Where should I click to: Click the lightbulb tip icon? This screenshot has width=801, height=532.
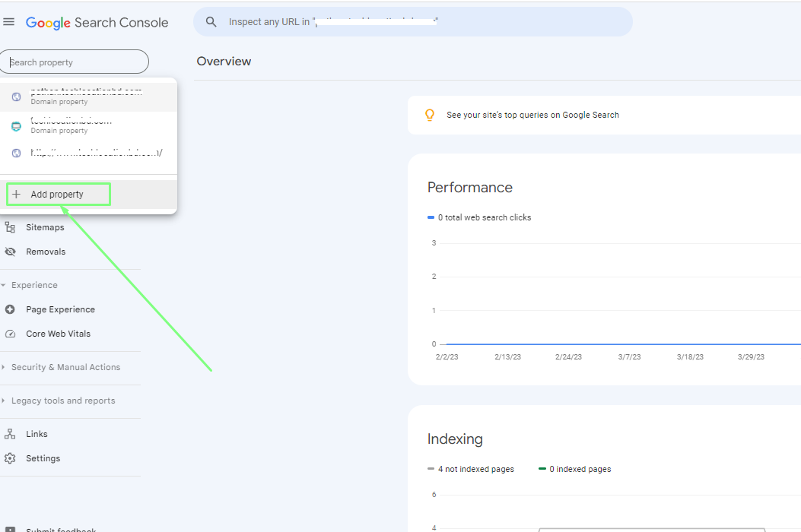click(430, 115)
